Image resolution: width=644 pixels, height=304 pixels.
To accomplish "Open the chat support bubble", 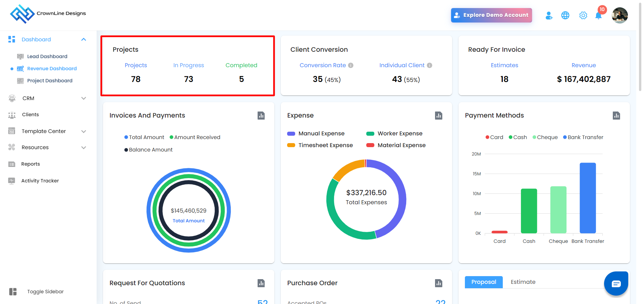I will coord(616,284).
